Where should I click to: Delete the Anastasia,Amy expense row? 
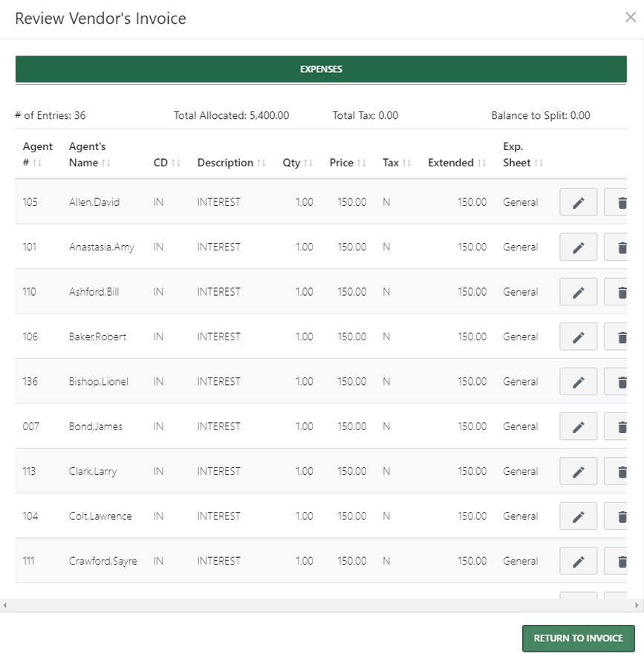coord(623,246)
